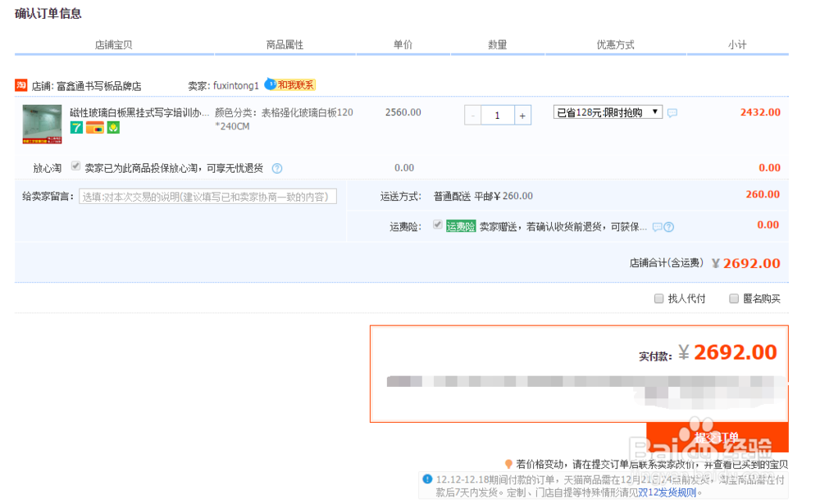Click the comment bubble beside the discount dropdown
Screen dimensions: 820x504
tap(672, 113)
